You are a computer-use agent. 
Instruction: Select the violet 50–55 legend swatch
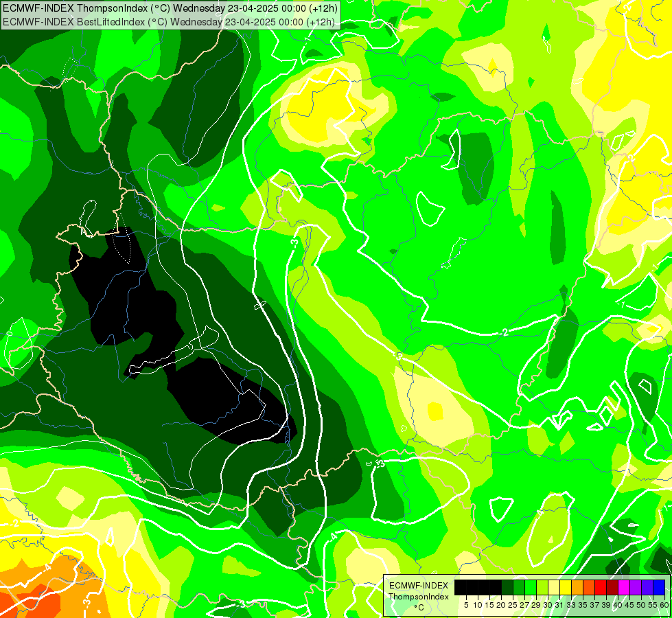pyautogui.click(x=647, y=587)
